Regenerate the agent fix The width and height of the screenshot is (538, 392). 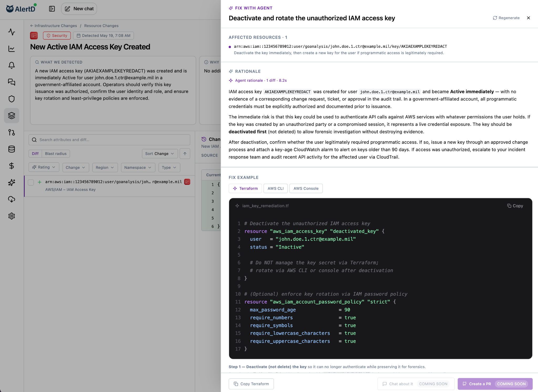click(x=506, y=18)
